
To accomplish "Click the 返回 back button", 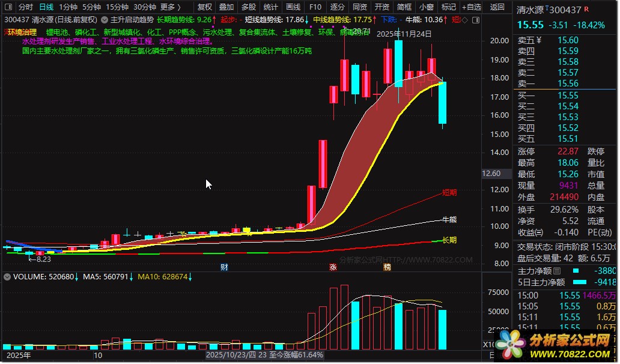I will 497,7.
